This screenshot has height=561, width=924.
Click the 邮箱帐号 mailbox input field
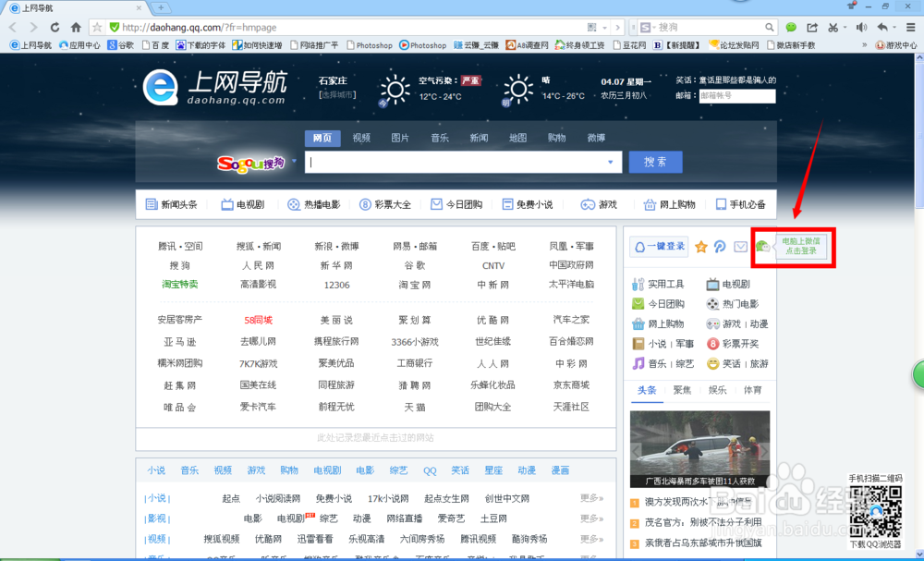pyautogui.click(x=737, y=95)
